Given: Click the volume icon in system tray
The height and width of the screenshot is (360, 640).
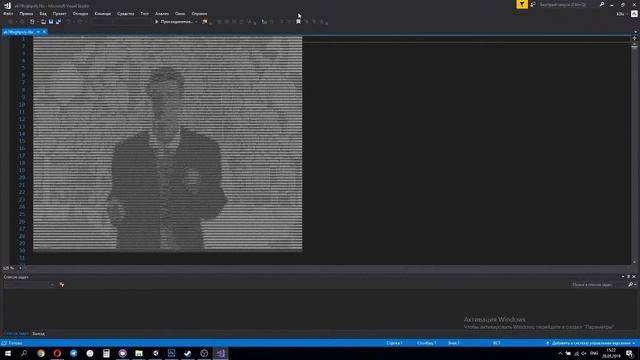Looking at the screenshot, I should point(584,353).
